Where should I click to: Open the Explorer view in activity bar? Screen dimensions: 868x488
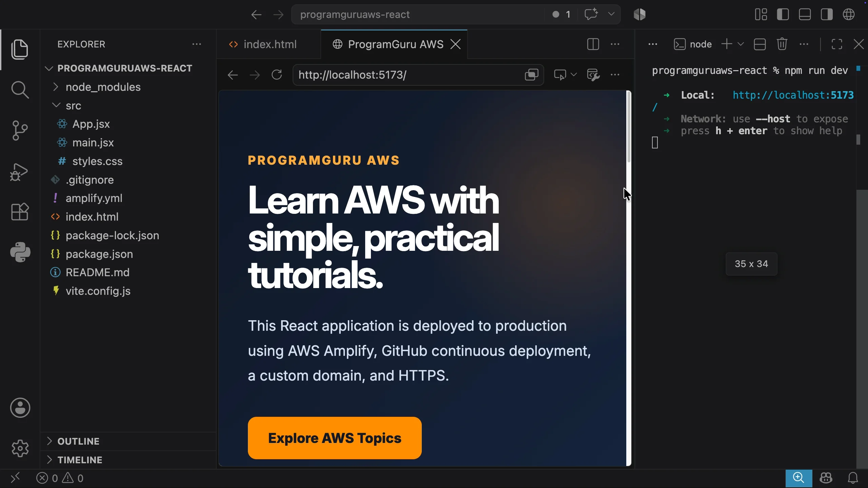tap(20, 49)
